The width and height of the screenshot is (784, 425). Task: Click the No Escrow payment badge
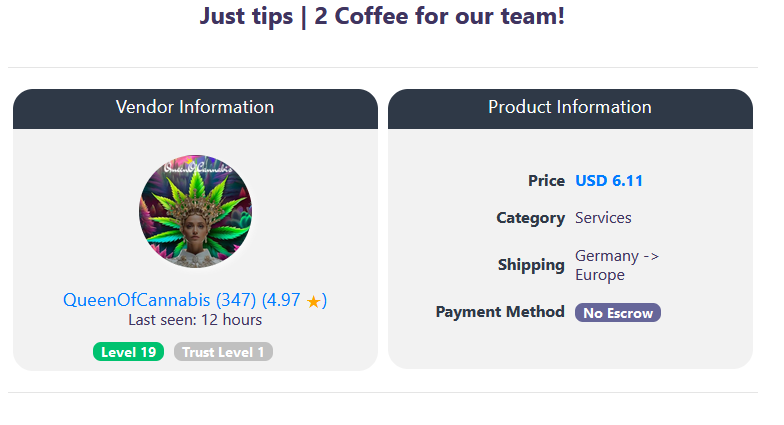[x=618, y=313]
